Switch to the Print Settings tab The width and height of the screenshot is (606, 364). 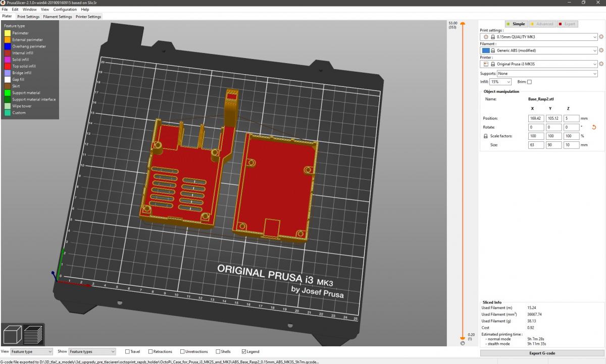[x=28, y=17]
